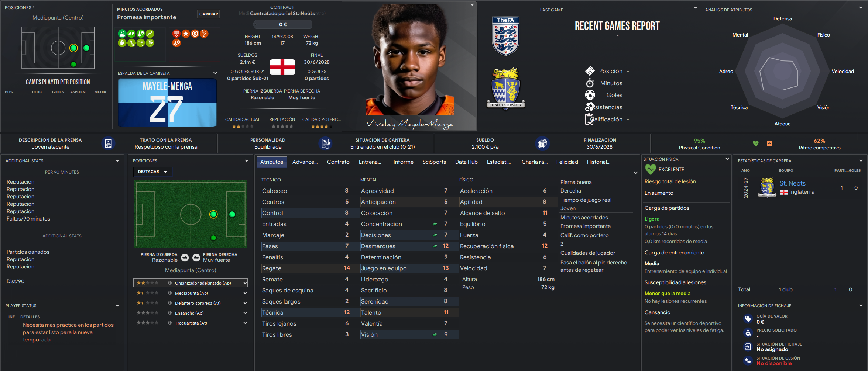Click the green heart physical condition icon

click(x=756, y=143)
